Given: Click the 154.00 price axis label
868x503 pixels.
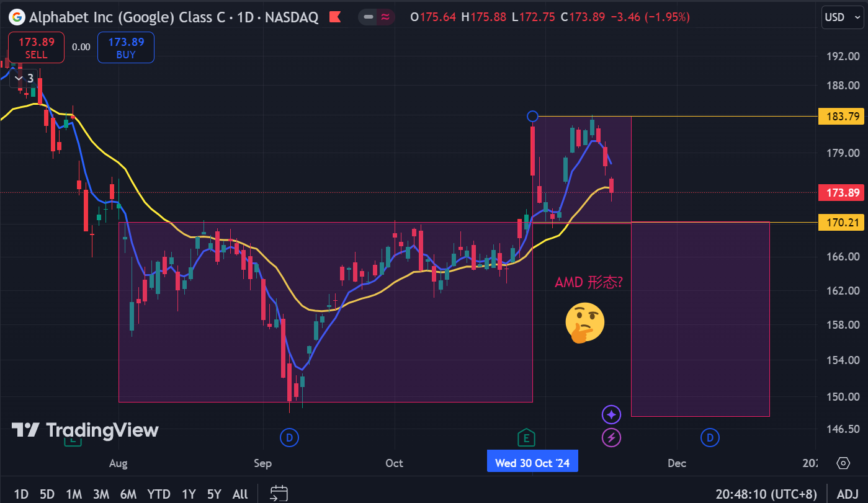Looking at the screenshot, I should pos(844,360).
